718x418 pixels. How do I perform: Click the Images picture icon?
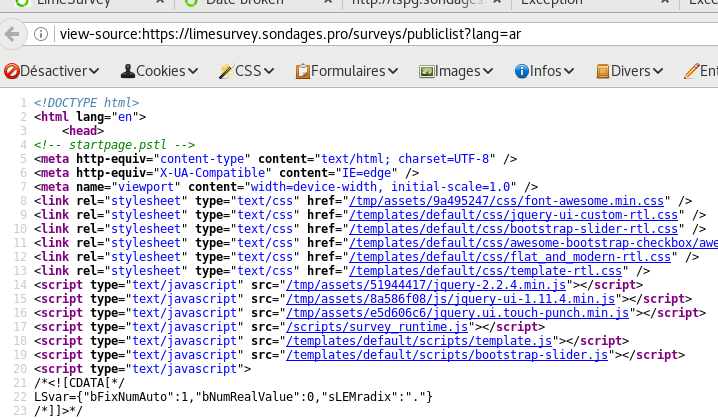click(x=426, y=71)
